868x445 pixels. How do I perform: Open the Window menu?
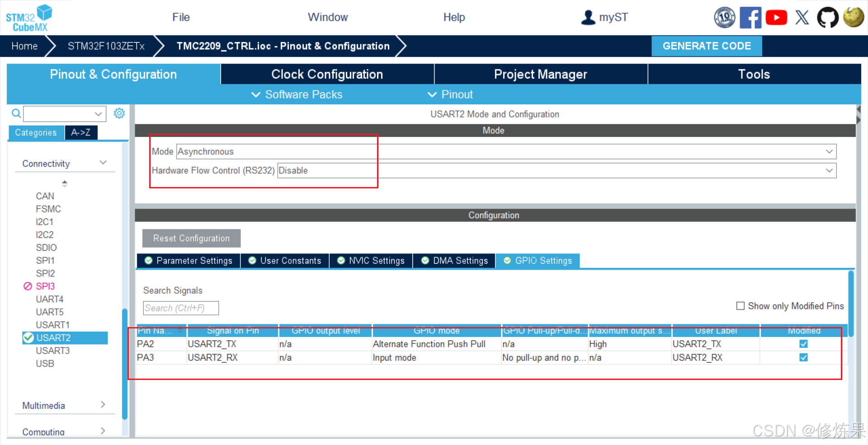[x=328, y=17]
